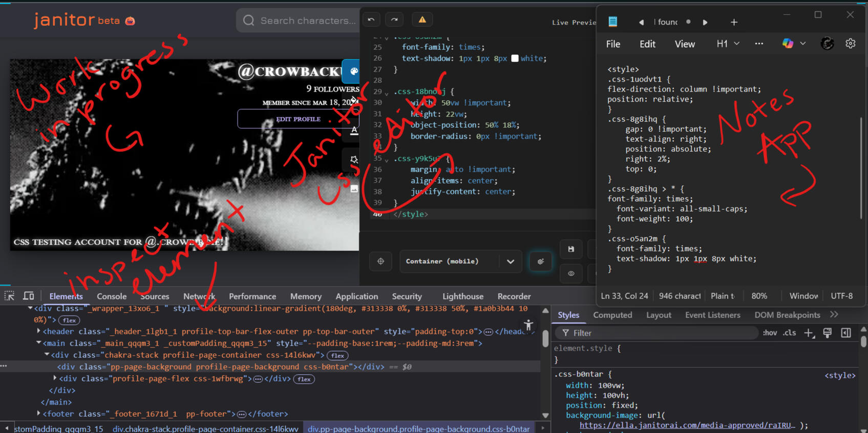The height and width of the screenshot is (433, 868).
Task: Click the save floppy disk icon
Action: (571, 249)
